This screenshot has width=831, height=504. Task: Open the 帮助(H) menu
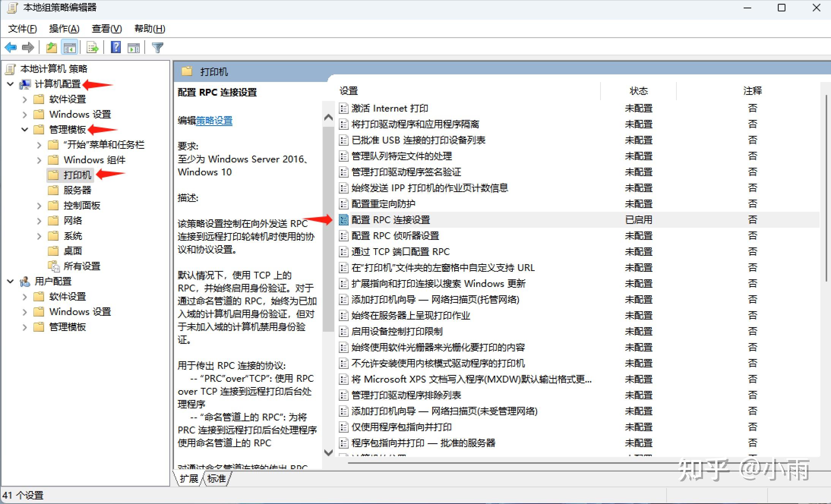pos(150,29)
